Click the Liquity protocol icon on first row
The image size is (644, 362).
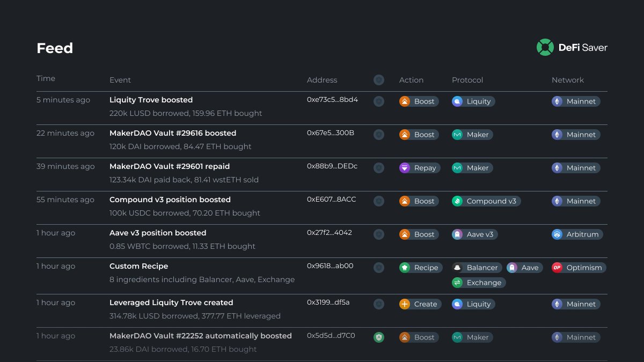point(458,101)
